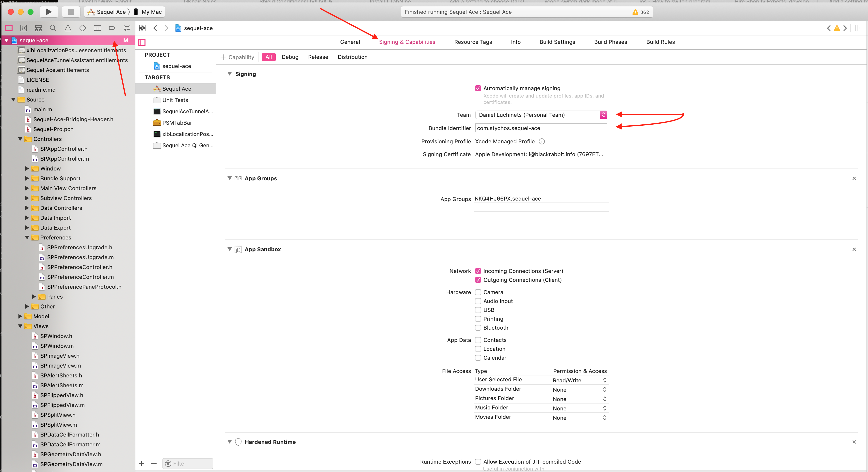Image resolution: width=868 pixels, height=472 pixels.
Task: Open the find navigator magnifier
Action: pyautogui.click(x=53, y=28)
